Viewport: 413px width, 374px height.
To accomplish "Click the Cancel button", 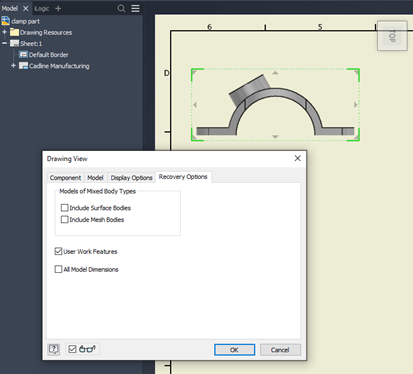I will click(x=280, y=350).
